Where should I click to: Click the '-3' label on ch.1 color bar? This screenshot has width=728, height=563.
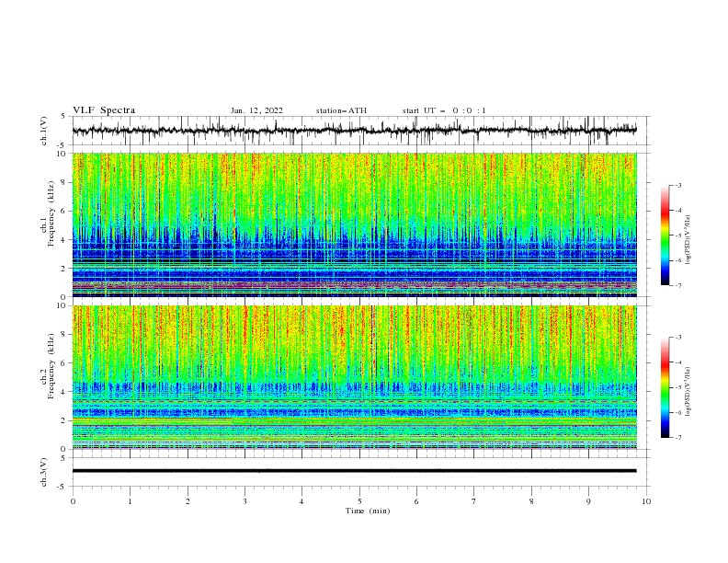677,185
